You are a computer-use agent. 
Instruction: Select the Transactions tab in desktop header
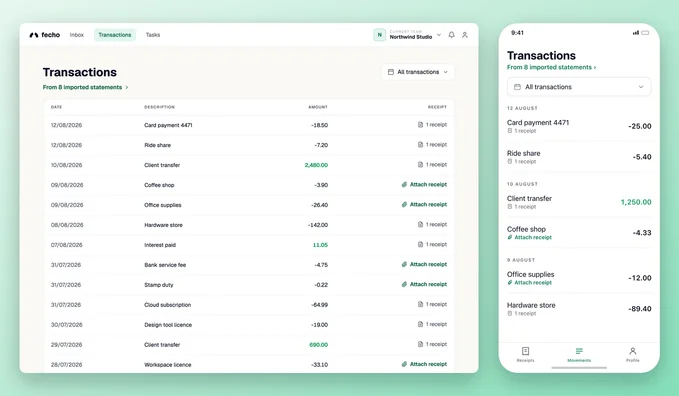pyautogui.click(x=115, y=35)
